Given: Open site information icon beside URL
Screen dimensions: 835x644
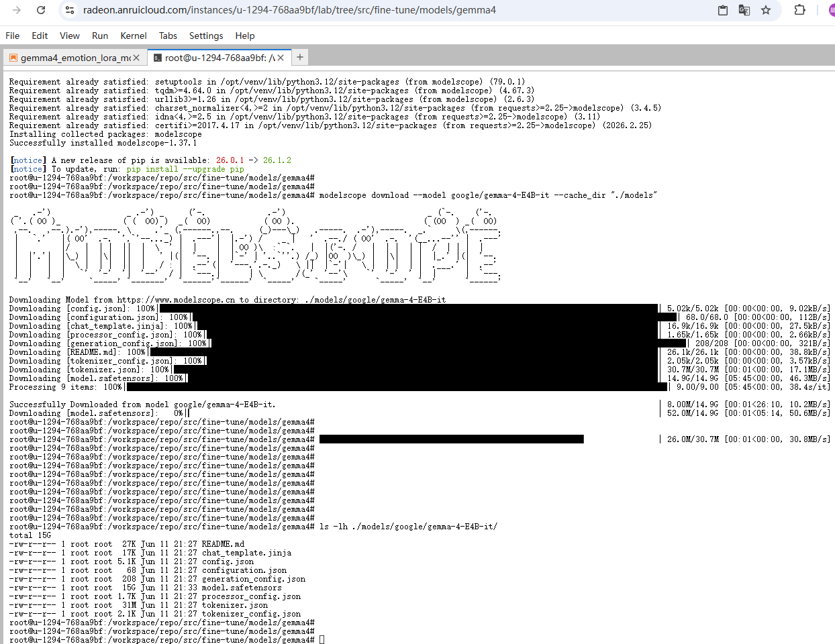Looking at the screenshot, I should pyautogui.click(x=69, y=10).
